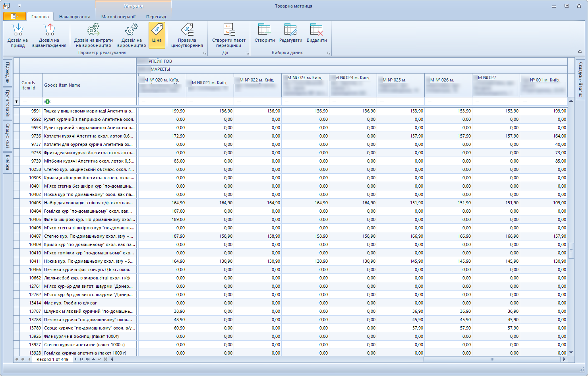The height and width of the screenshot is (376, 588).
Task: Click the № 001 м. Київ column header
Action: click(x=544, y=85)
